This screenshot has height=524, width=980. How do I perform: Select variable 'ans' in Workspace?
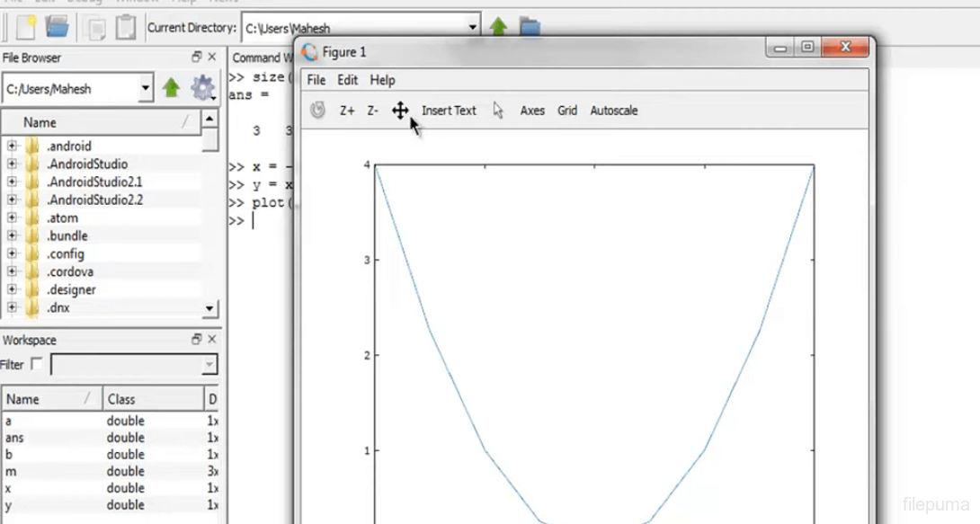coord(110,438)
